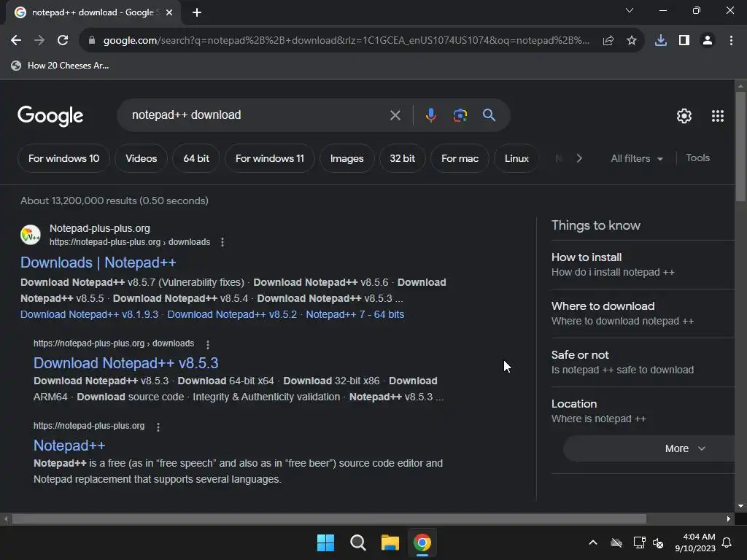
Task: Show hidden tray icons chevron
Action: (x=593, y=542)
